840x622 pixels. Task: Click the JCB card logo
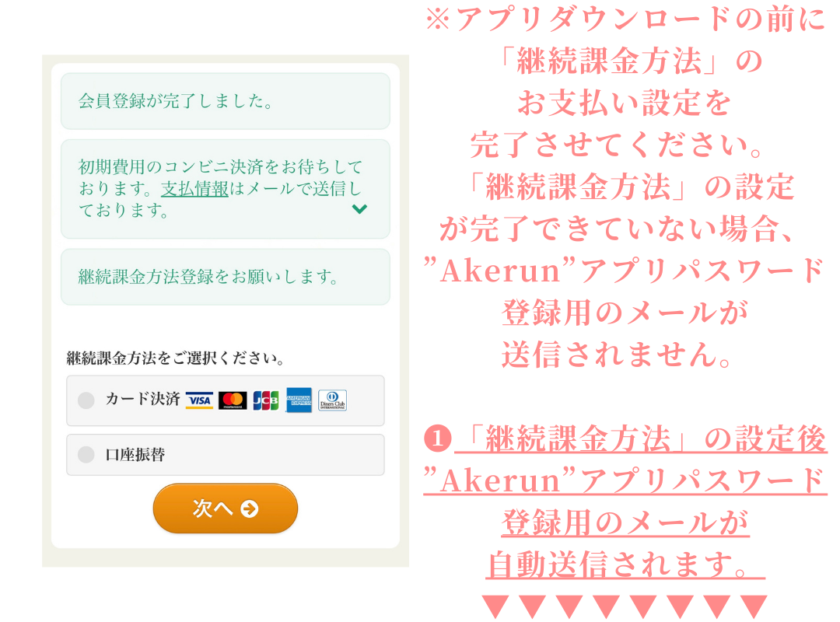(266, 400)
